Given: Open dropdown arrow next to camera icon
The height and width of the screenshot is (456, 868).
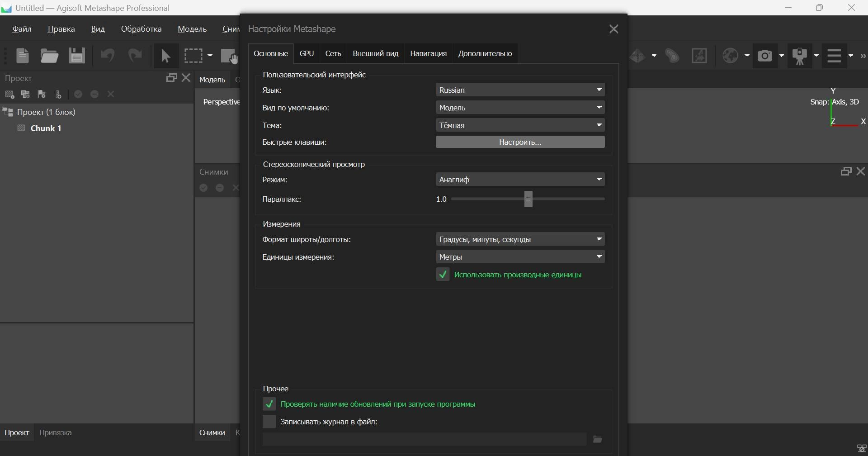Looking at the screenshot, I should click(x=782, y=56).
